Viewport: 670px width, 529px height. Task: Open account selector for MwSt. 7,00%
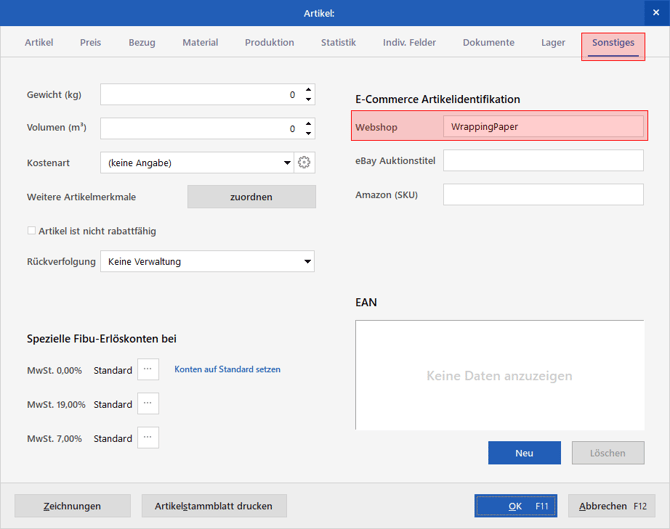pos(148,438)
